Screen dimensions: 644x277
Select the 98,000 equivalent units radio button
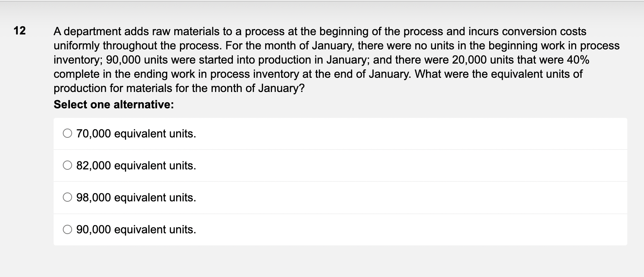coord(67,198)
